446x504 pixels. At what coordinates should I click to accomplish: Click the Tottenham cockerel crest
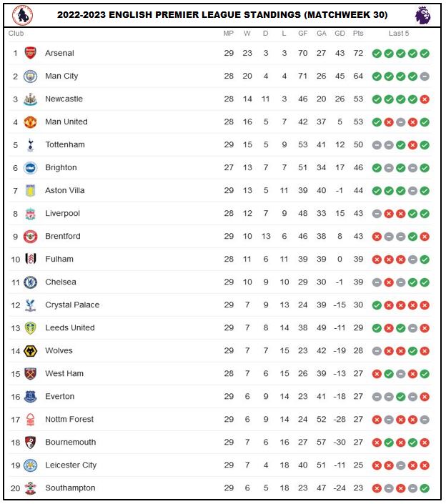coord(30,145)
